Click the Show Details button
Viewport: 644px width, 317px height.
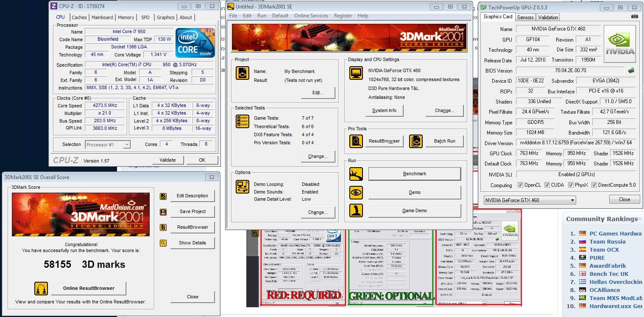pyautogui.click(x=192, y=243)
